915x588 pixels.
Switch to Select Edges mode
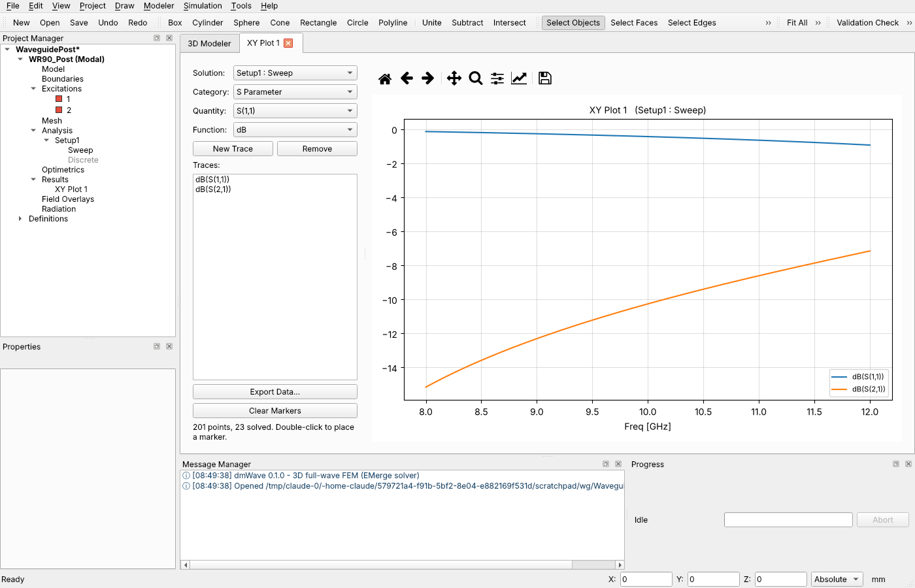691,23
